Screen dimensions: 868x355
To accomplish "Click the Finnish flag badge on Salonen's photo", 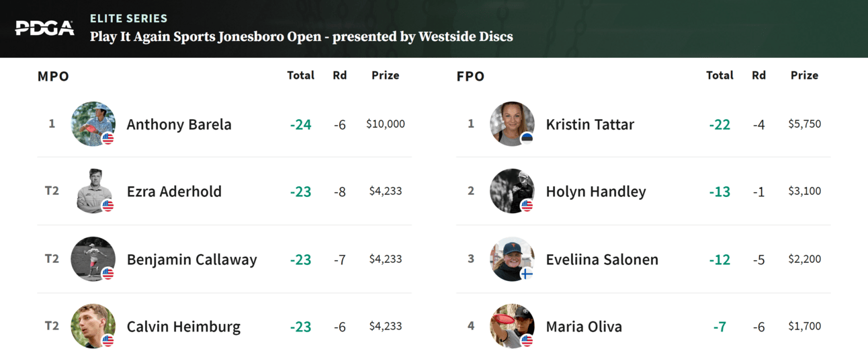I will coord(527,274).
